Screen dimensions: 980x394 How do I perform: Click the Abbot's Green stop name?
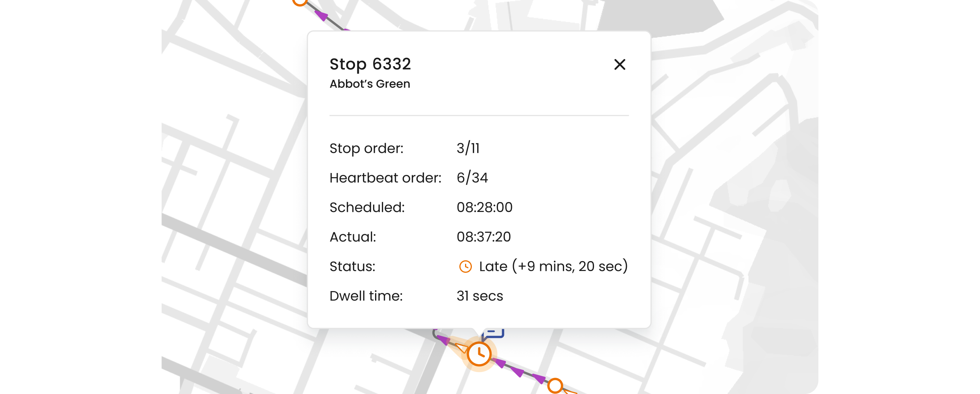[x=370, y=84]
